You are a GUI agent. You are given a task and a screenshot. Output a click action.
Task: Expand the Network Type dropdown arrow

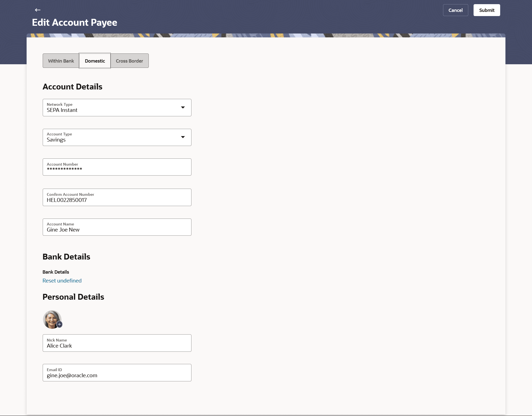pyautogui.click(x=183, y=107)
